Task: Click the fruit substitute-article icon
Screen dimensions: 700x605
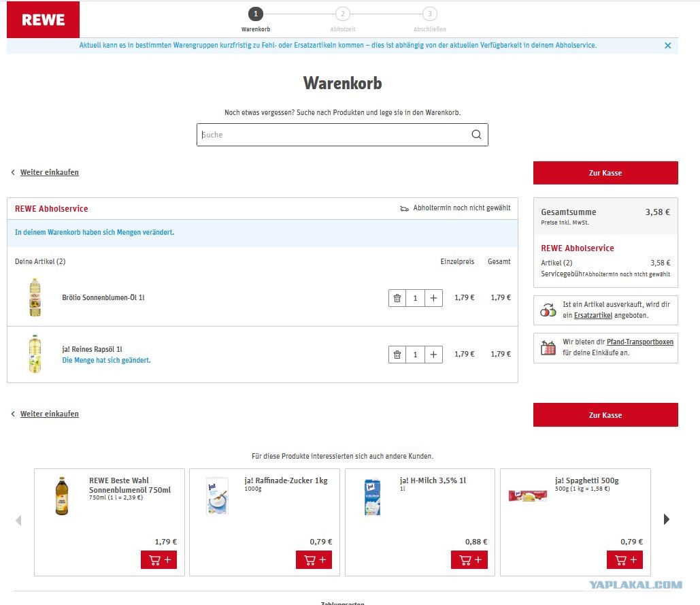Action: tap(548, 310)
